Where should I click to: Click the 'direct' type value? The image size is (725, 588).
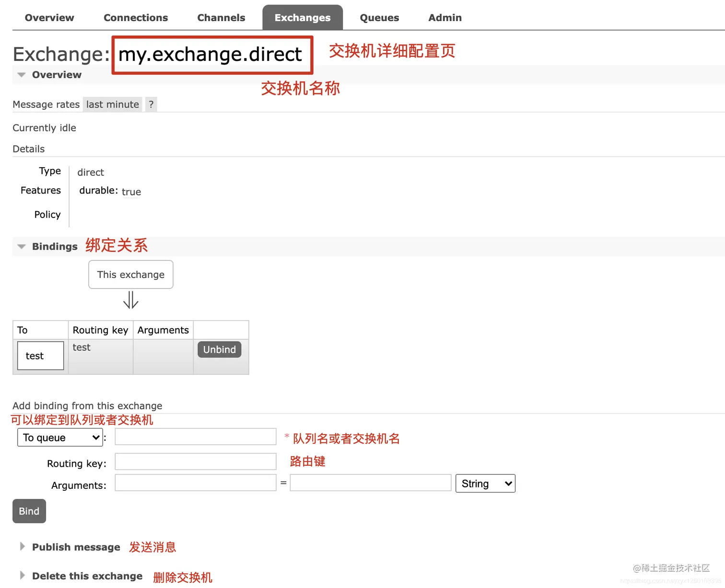pyautogui.click(x=91, y=173)
